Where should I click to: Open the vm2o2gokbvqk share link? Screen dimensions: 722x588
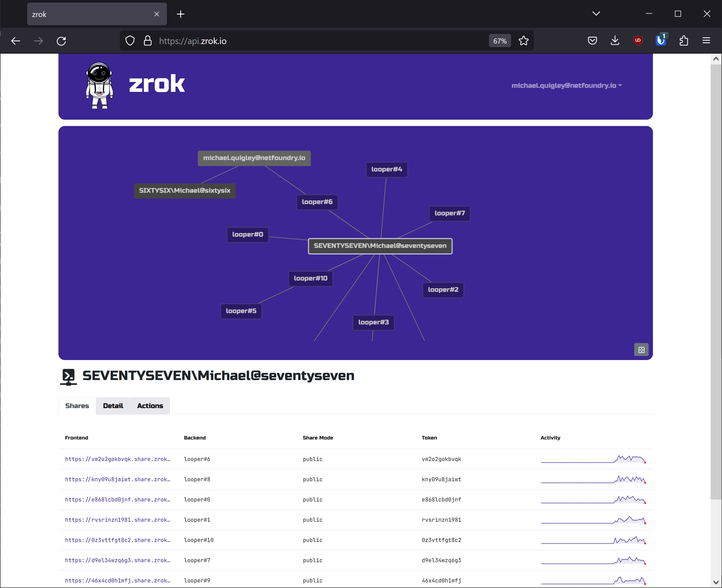point(118,459)
